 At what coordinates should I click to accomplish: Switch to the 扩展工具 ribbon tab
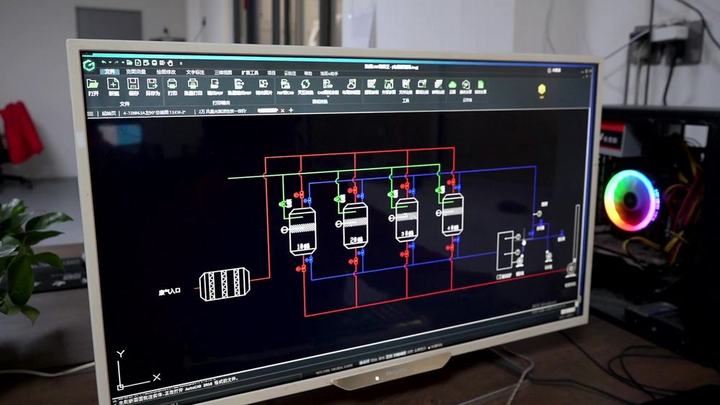(x=250, y=73)
